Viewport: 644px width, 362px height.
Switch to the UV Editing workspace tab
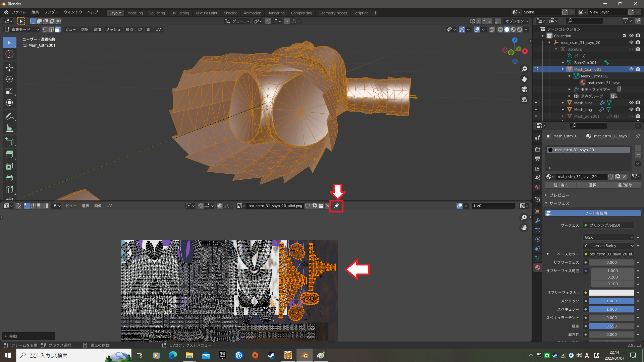coord(180,13)
